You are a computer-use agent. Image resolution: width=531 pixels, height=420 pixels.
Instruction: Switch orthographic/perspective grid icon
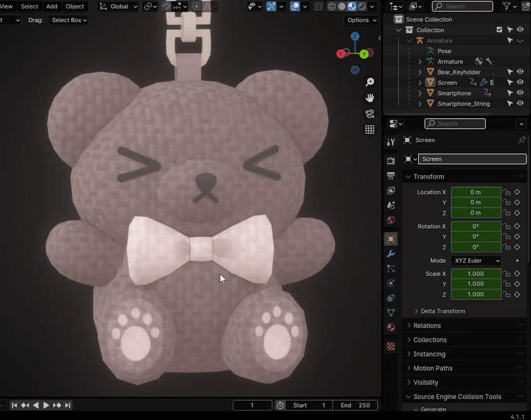(370, 129)
